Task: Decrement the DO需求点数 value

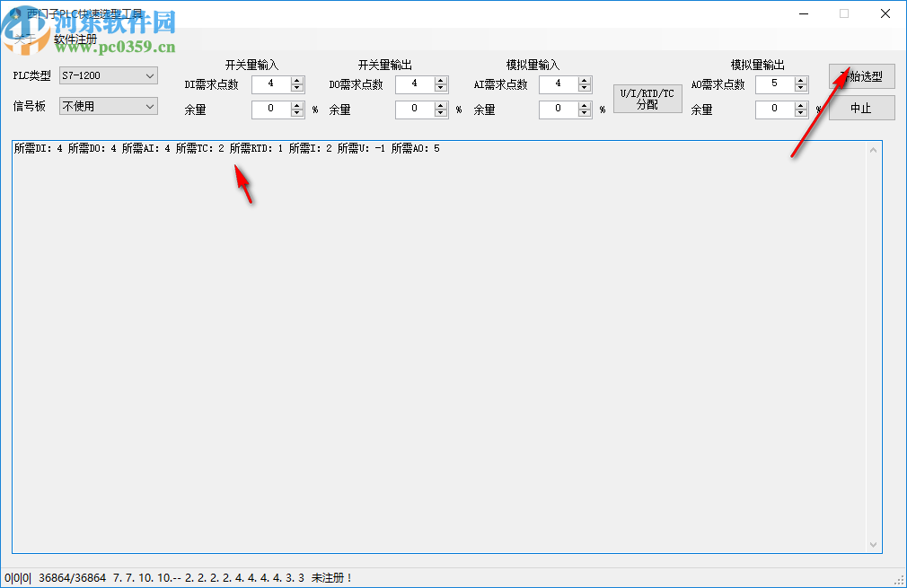Action: [x=440, y=88]
